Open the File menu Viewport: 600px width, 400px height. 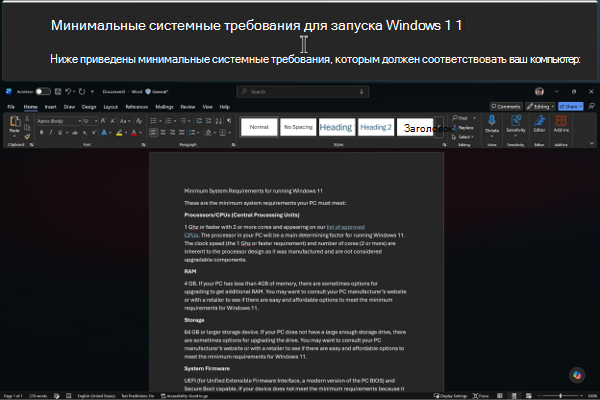click(11, 107)
